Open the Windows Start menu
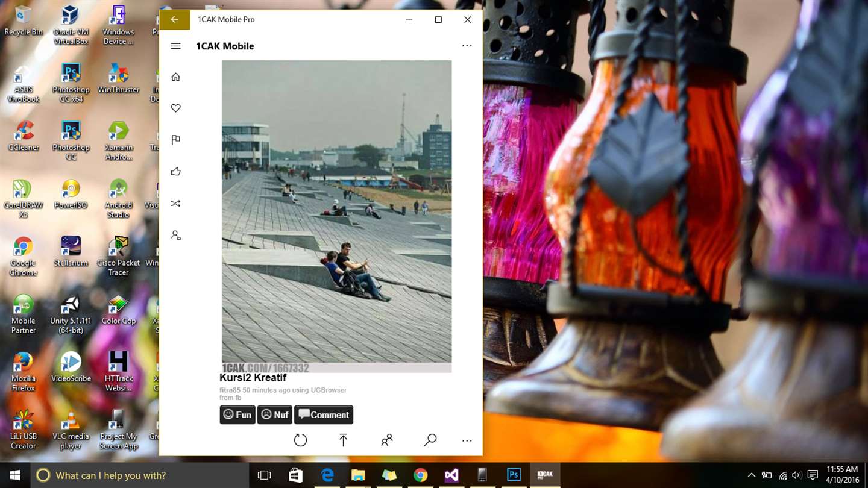This screenshot has height=488, width=868. click(x=14, y=475)
